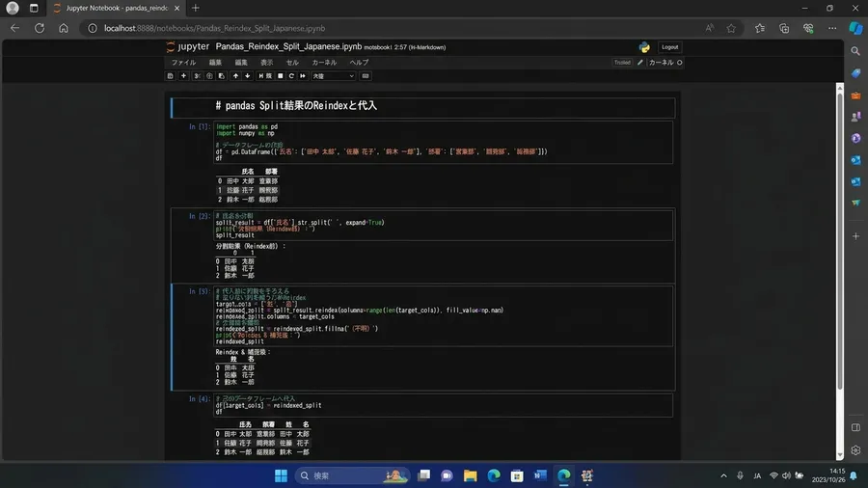Image resolution: width=868 pixels, height=488 pixels.
Task: Click the address bar with localhost URL
Action: [388, 28]
